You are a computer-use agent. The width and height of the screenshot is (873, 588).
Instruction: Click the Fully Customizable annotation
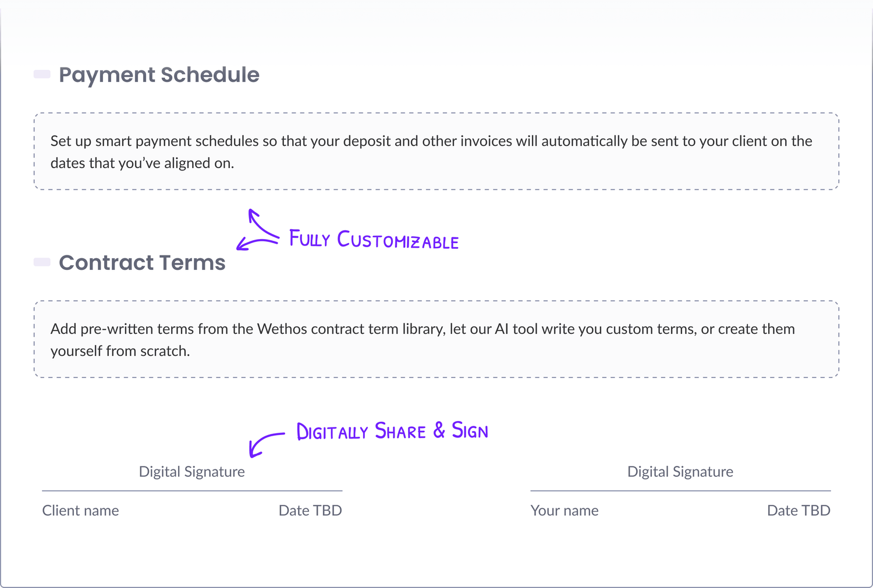374,240
